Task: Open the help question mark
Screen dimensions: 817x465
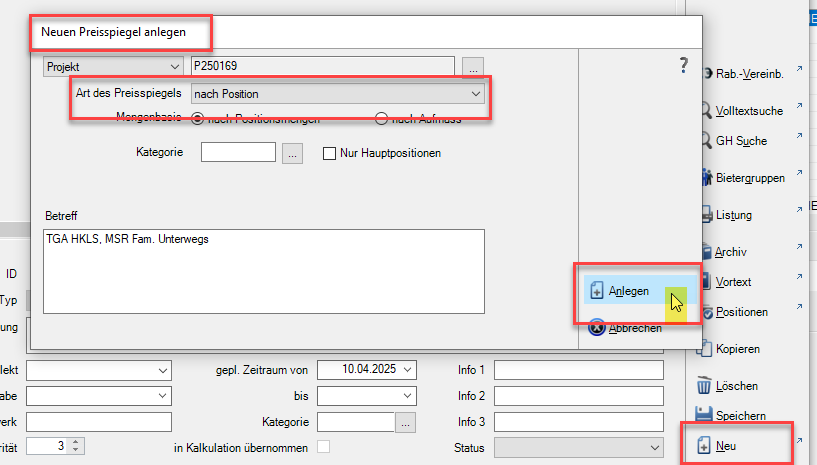Action: click(x=684, y=66)
